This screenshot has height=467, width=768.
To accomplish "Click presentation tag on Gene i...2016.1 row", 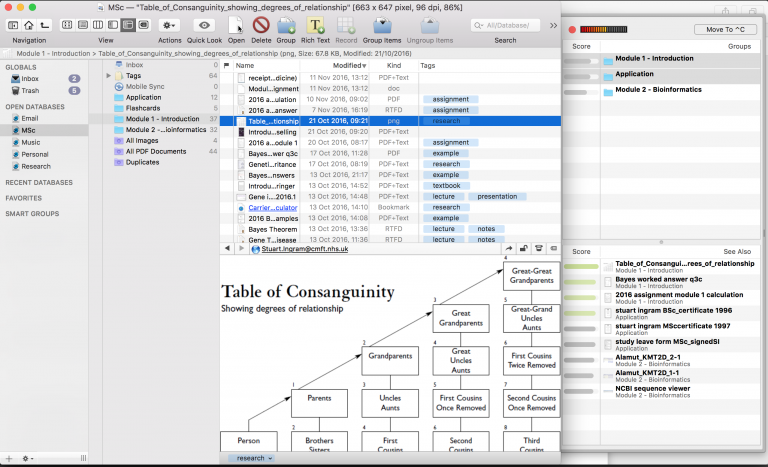I will click(x=497, y=197).
